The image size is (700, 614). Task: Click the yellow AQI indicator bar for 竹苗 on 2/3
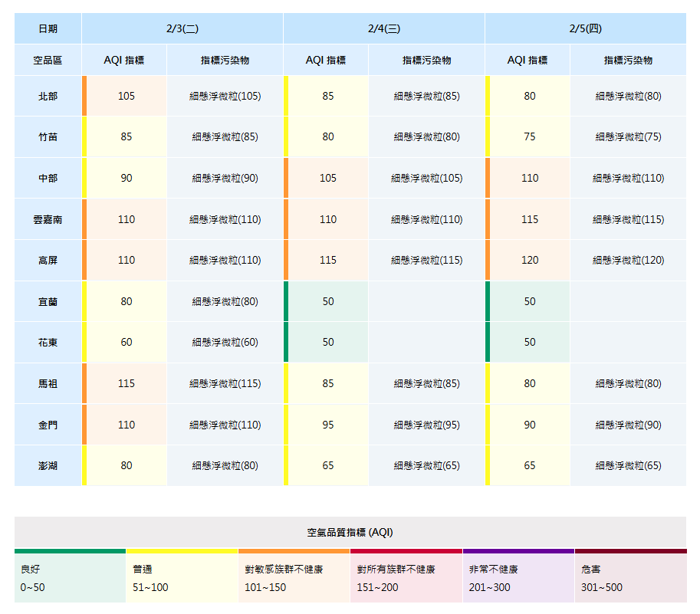(x=84, y=136)
